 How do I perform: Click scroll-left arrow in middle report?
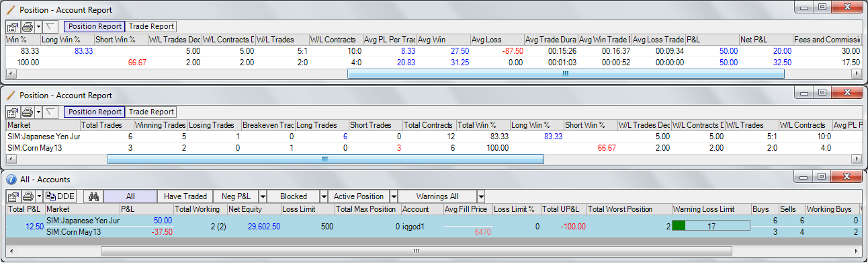[x=11, y=159]
